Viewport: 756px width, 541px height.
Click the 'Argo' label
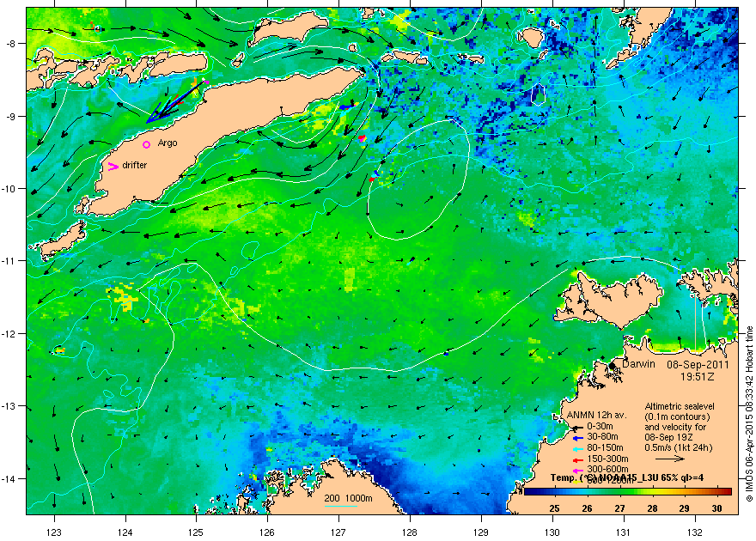click(168, 143)
